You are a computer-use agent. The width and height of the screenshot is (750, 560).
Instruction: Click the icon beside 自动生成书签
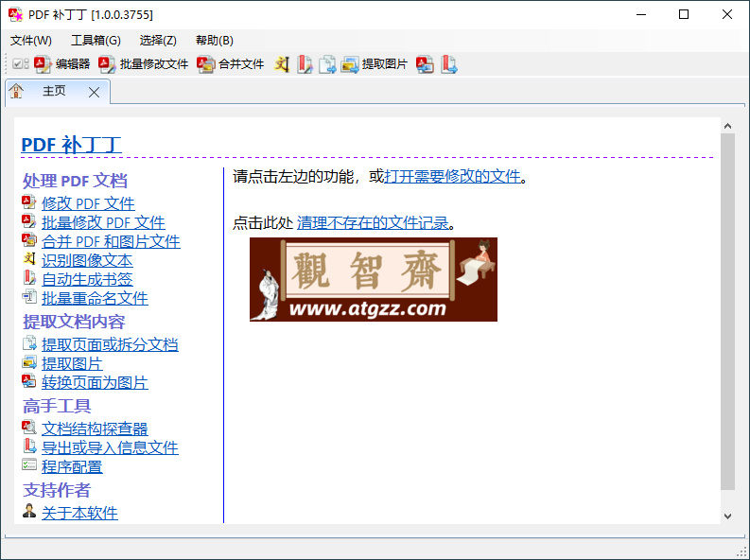(x=29, y=278)
